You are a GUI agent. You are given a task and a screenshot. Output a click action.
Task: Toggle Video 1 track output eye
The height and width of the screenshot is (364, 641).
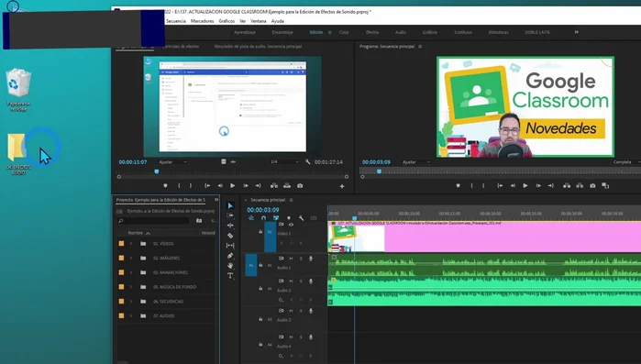[x=291, y=225]
